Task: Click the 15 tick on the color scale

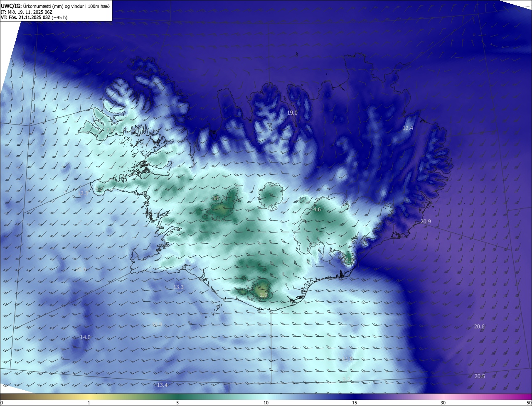Action: (355, 403)
